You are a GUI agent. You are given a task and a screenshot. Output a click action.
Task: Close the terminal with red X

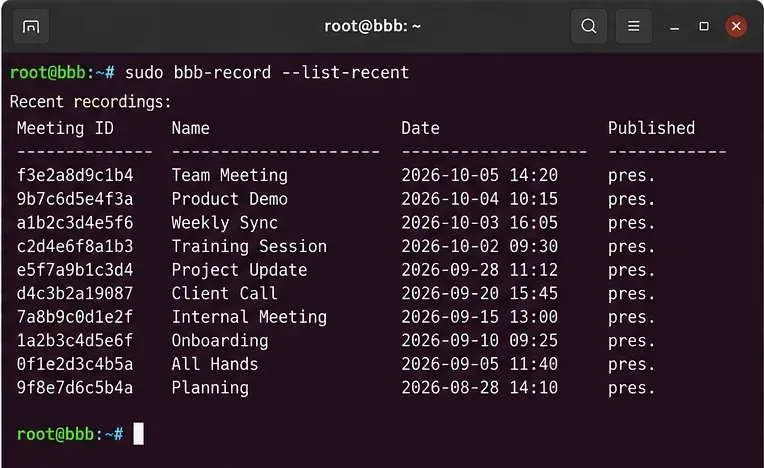tap(736, 26)
